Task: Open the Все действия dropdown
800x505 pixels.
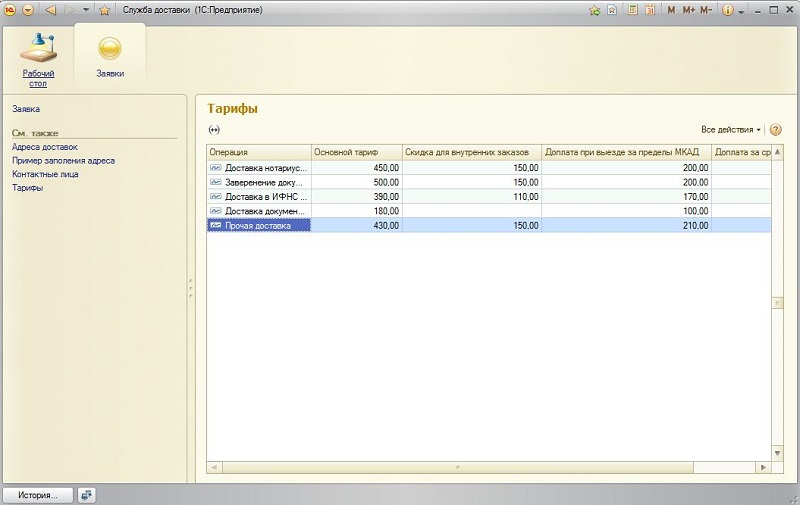Action: (x=730, y=130)
